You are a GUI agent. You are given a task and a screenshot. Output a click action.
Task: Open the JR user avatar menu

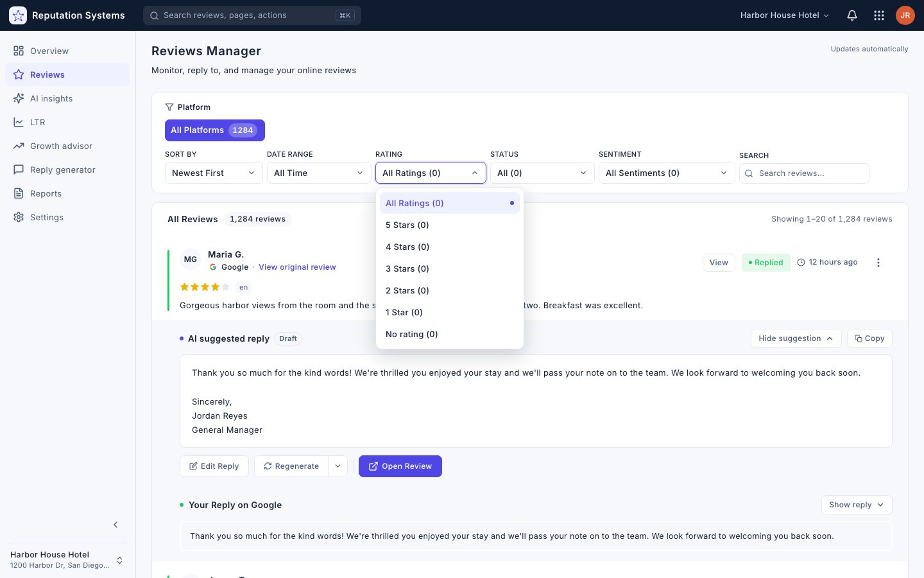[x=905, y=15]
